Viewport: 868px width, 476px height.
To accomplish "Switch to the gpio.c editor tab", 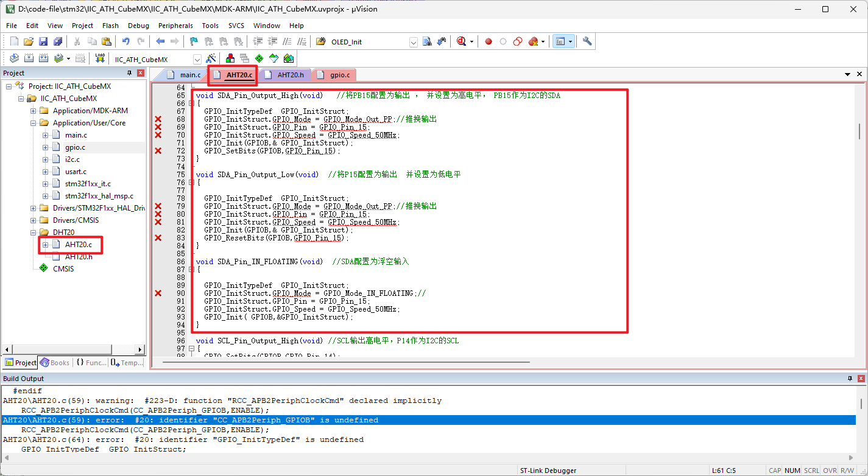I will [334, 75].
